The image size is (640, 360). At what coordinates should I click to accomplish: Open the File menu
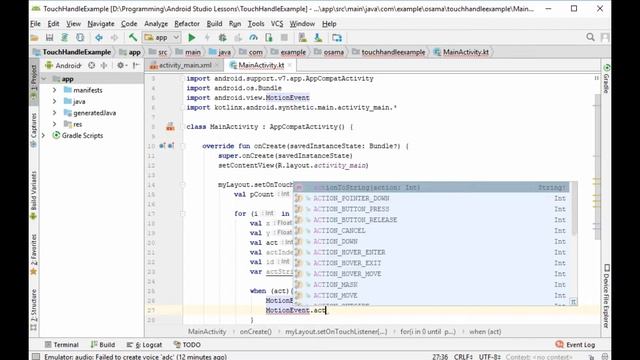36,24
